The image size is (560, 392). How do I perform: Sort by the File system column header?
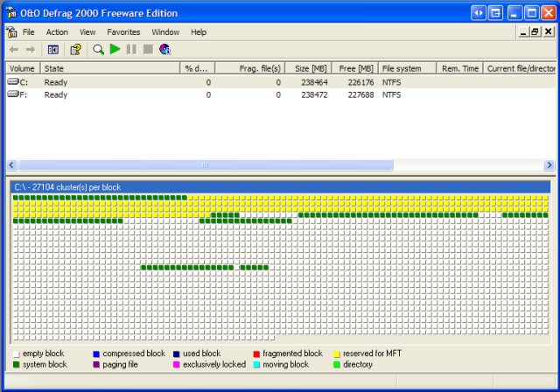(402, 68)
